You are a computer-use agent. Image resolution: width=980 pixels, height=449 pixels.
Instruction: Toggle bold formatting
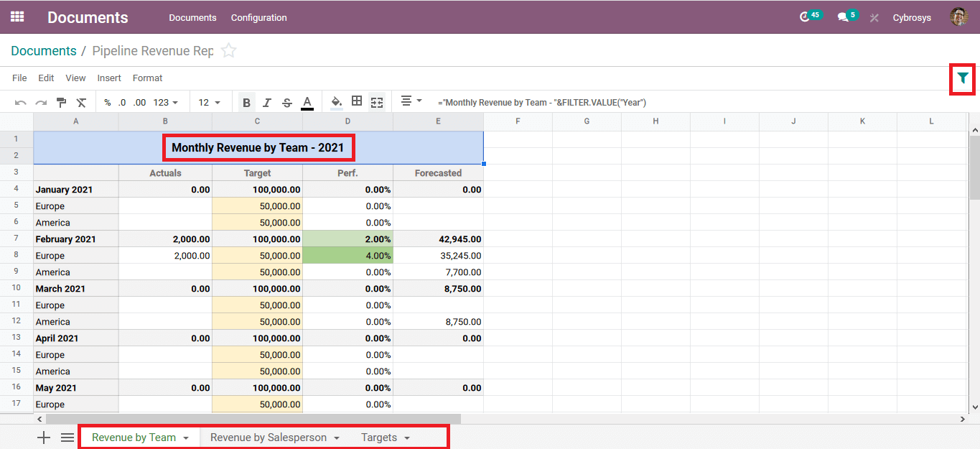click(x=246, y=103)
